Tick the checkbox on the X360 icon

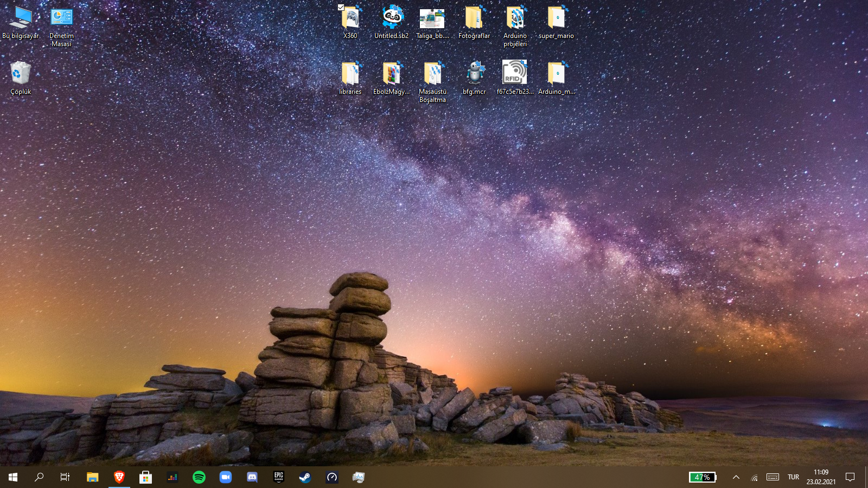341,8
